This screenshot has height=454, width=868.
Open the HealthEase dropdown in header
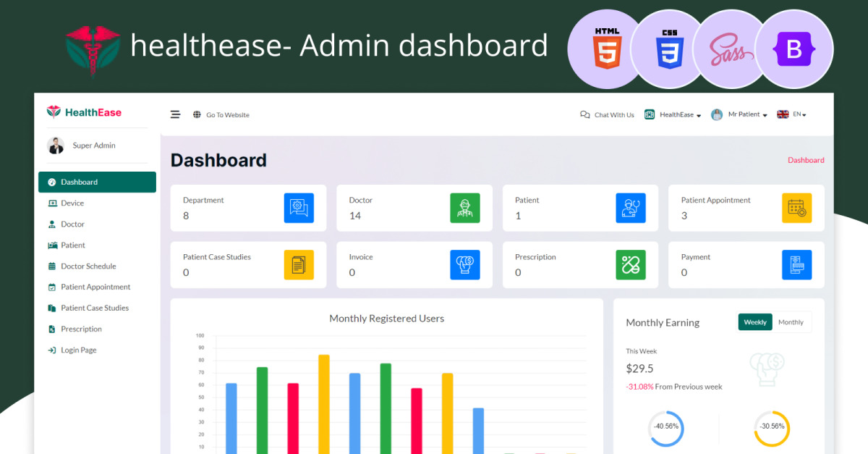(673, 114)
